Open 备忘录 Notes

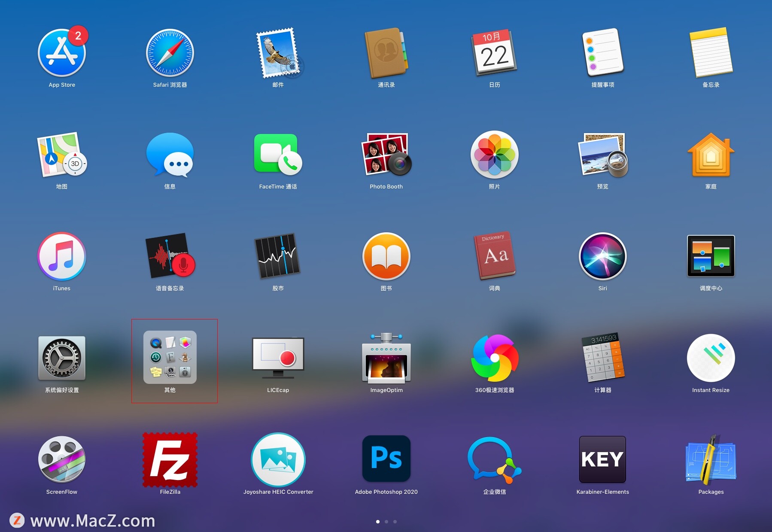(711, 53)
